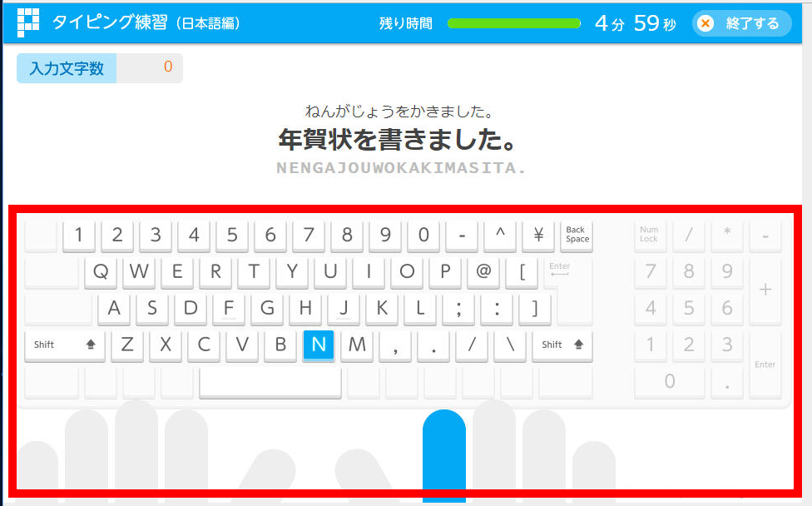The image size is (812, 506).
Task: Click the comma key
Action: [x=396, y=345]
